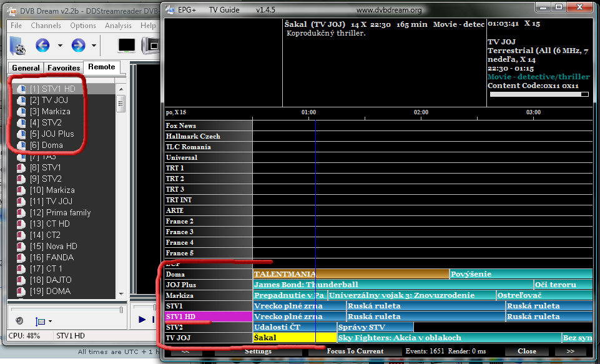The height and width of the screenshot is (364, 600).
Task: Select Oči teroru program
Action: 563,285
